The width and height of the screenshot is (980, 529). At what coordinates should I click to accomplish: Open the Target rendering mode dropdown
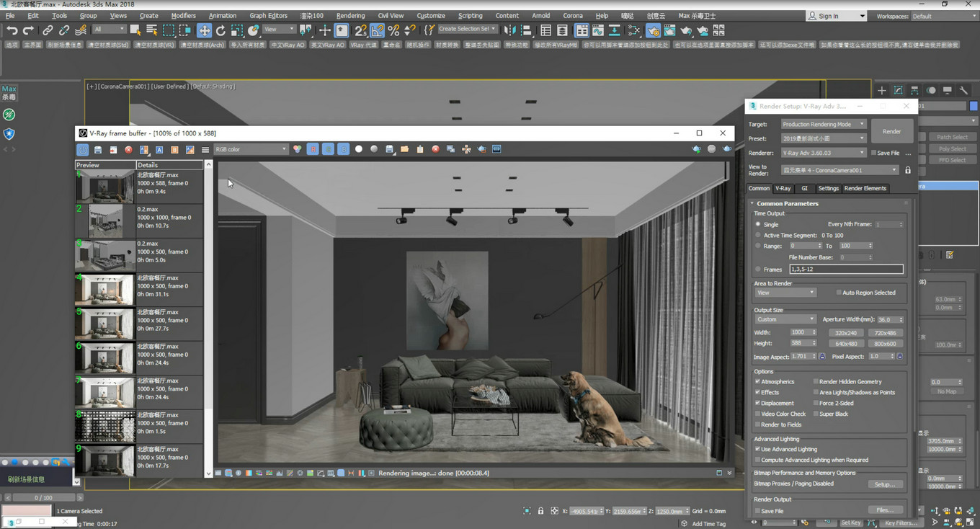pos(824,124)
